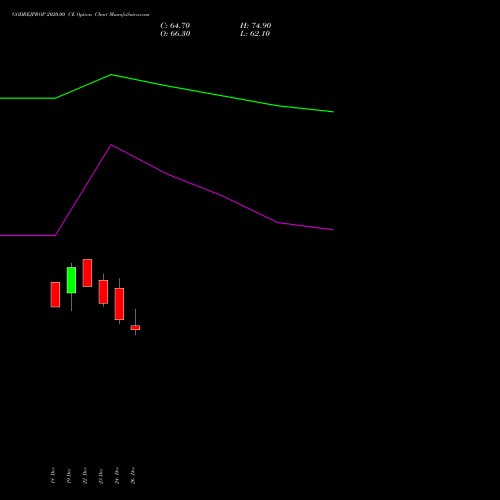Click the 22 Dec date axis label
500x500 pixels.
tap(85, 475)
